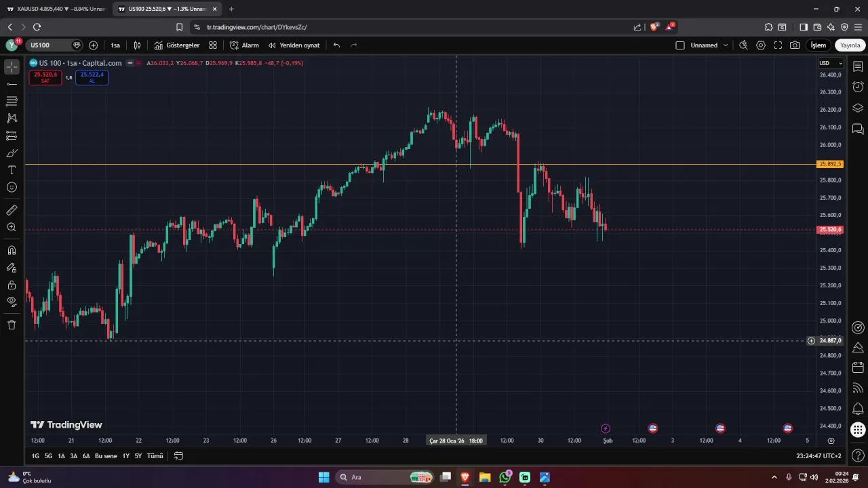Open the forecasting and measurement tools
This screenshot has height=488, width=868.
pyautogui.click(x=12, y=136)
